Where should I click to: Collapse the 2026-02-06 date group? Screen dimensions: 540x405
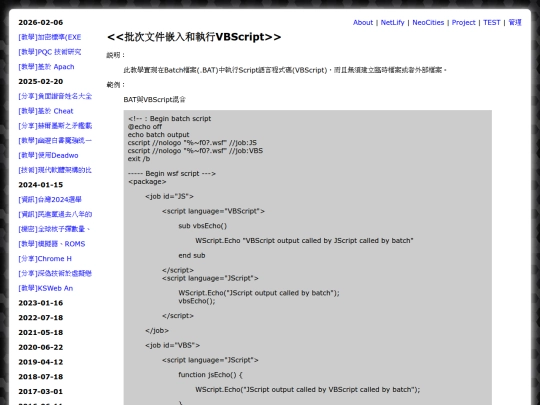[41, 22]
